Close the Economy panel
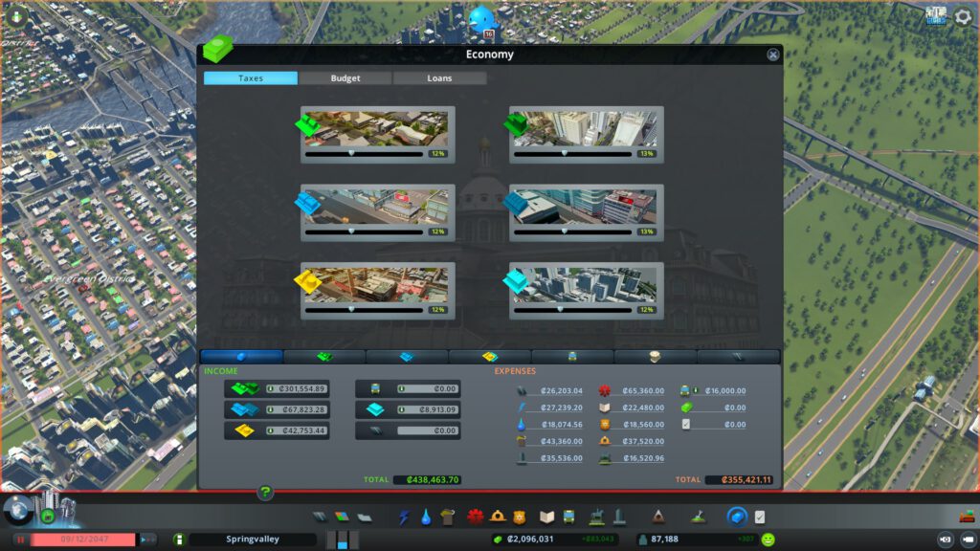The width and height of the screenshot is (980, 551). (x=773, y=55)
